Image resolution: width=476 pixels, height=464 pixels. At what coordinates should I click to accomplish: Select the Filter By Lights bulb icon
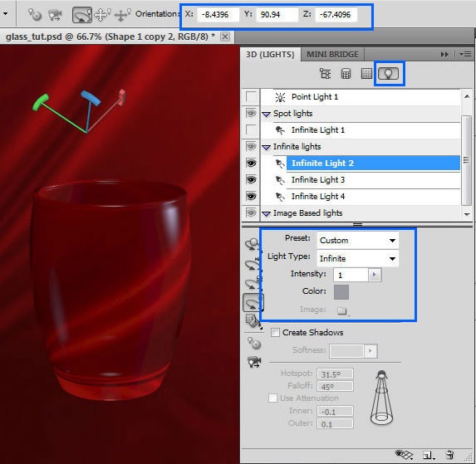click(x=388, y=73)
